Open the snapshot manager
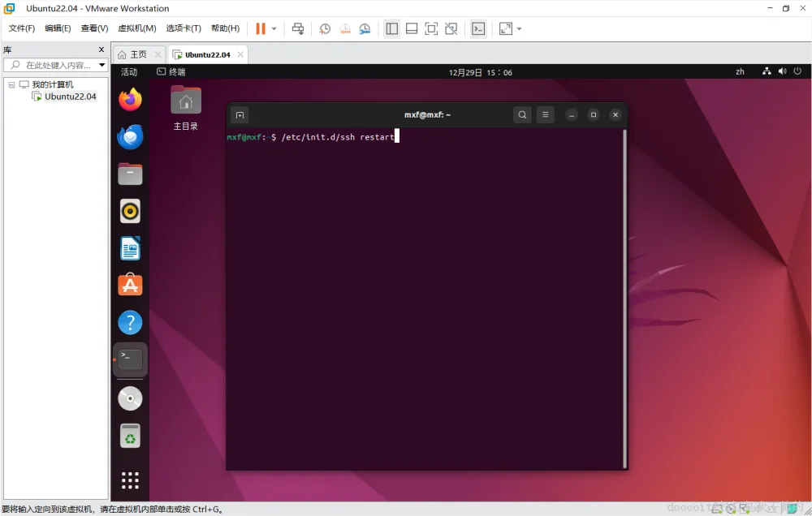 [365, 29]
